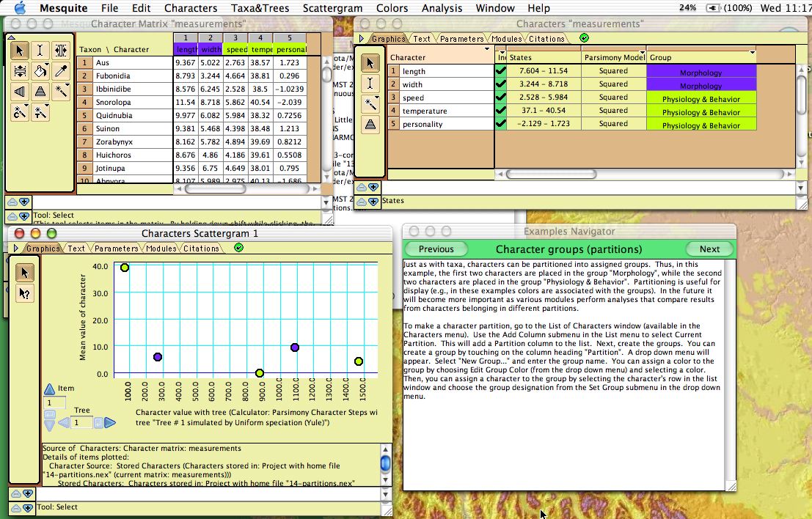Select the paint bucket fill tool
This screenshot has width=812, height=519.
(40, 71)
